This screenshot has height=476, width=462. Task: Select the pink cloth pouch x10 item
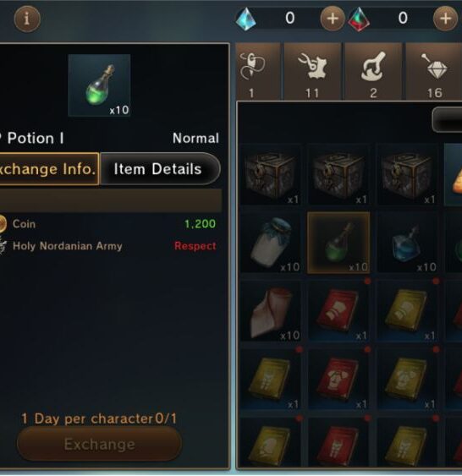tap(271, 311)
